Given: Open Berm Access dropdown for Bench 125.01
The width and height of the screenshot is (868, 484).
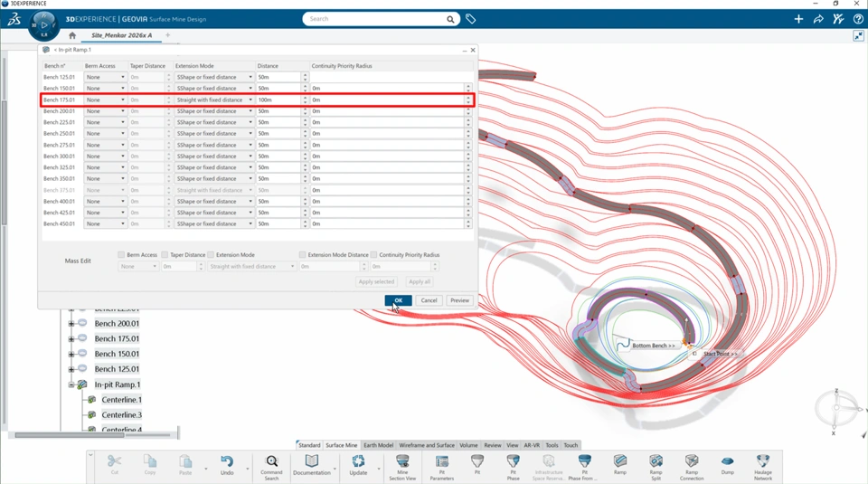Looking at the screenshot, I should click(105, 77).
